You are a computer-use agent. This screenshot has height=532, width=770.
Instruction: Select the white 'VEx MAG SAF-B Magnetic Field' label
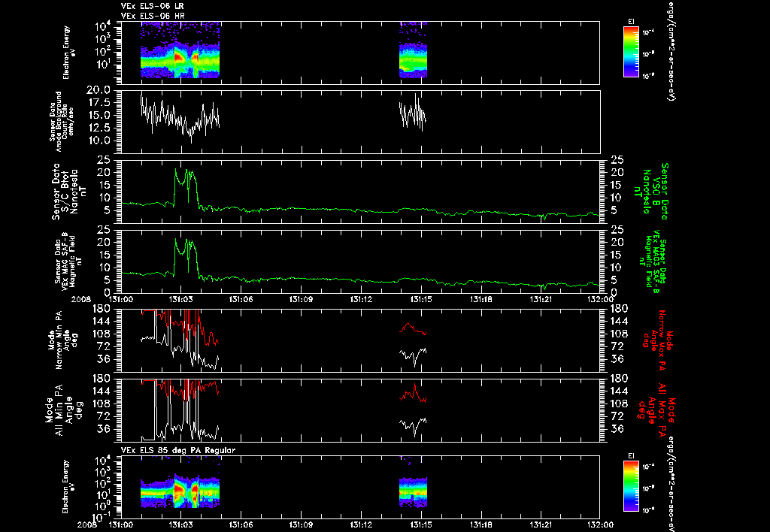point(68,261)
